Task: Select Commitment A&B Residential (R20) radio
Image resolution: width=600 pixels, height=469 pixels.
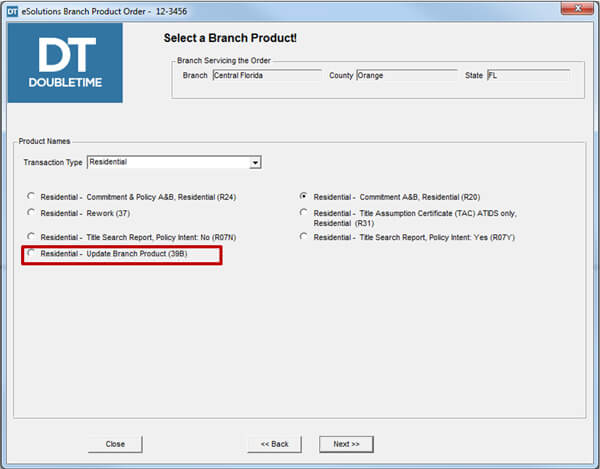Action: (304, 196)
